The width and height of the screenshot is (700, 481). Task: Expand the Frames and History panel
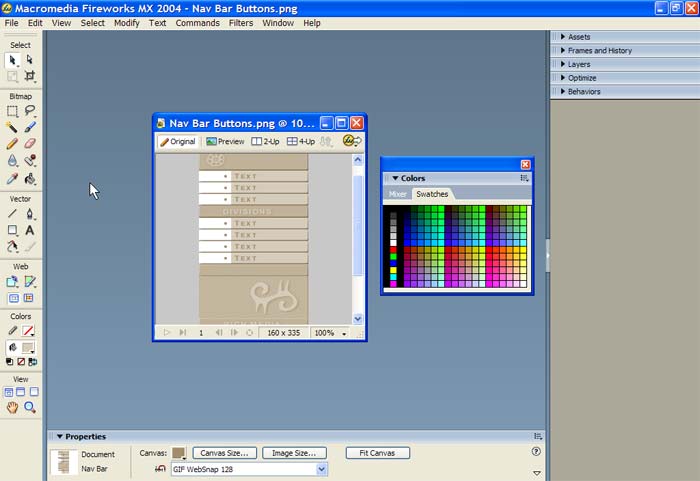[x=563, y=50]
